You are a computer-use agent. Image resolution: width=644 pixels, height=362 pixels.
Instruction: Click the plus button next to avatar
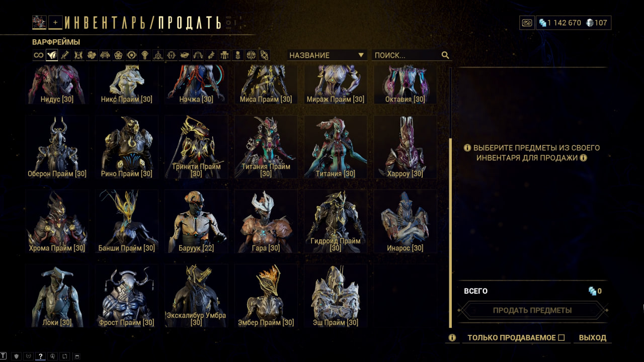click(55, 22)
